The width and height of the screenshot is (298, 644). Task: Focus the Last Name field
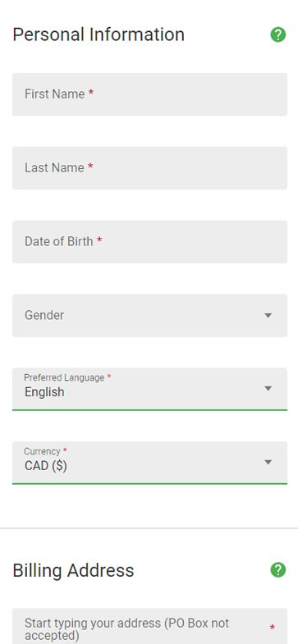point(149,168)
